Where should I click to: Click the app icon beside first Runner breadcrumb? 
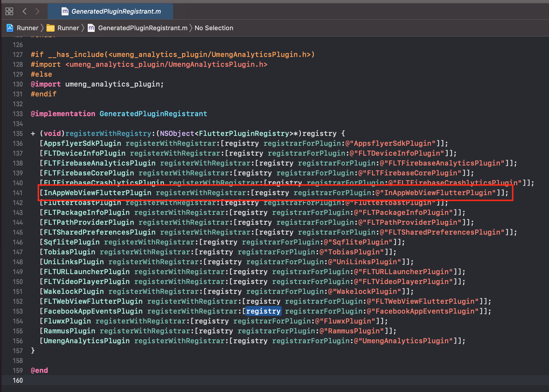point(10,28)
